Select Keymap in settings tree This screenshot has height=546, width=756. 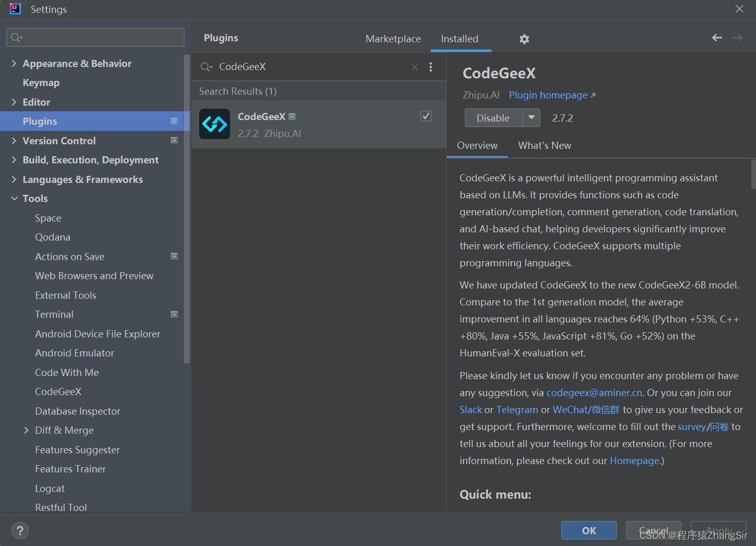tap(41, 82)
